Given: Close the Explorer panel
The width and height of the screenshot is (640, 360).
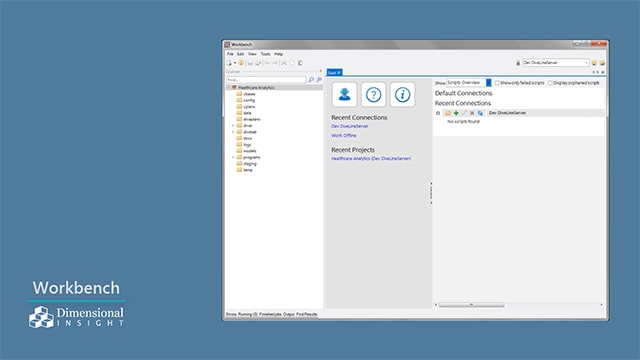Looking at the screenshot, I should click(x=320, y=71).
